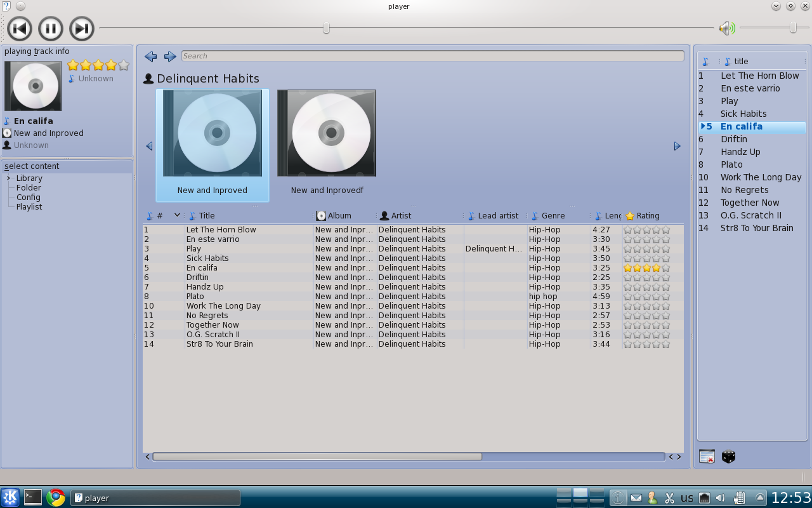
Task: Select 'Plato' row in track table
Action: point(413,297)
